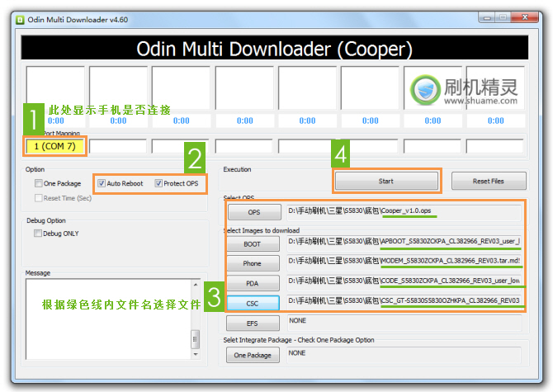
Task: Open the Phone file chooser button
Action: coord(253,264)
